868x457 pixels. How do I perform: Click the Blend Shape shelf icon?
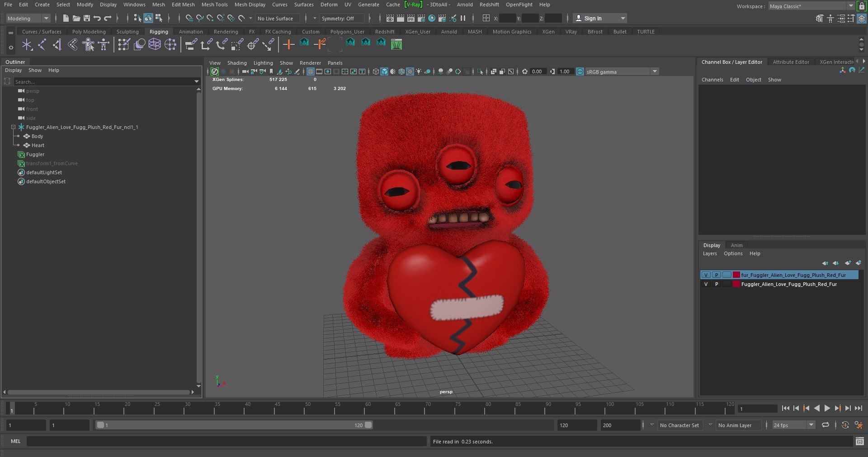point(139,44)
